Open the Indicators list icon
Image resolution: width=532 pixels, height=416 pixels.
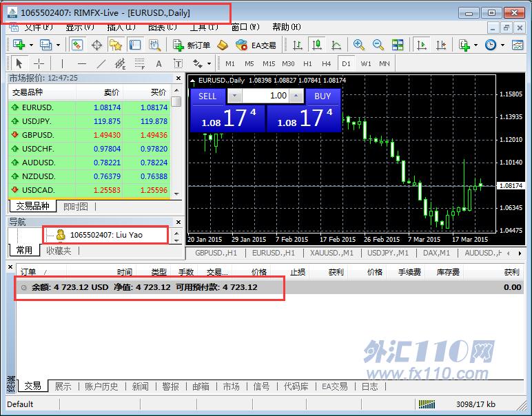click(x=464, y=45)
